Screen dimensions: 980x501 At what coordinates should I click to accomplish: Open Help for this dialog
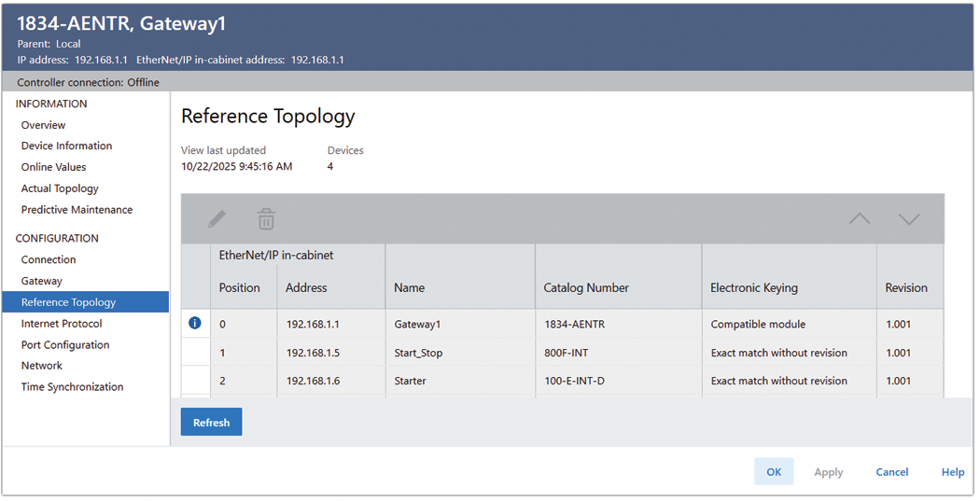pyautogui.click(x=953, y=472)
